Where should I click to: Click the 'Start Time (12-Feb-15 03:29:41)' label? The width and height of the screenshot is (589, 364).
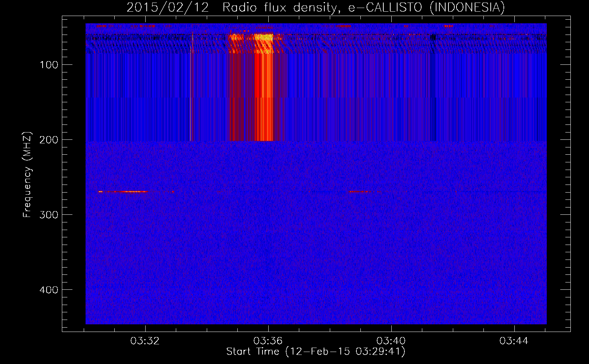(316, 352)
